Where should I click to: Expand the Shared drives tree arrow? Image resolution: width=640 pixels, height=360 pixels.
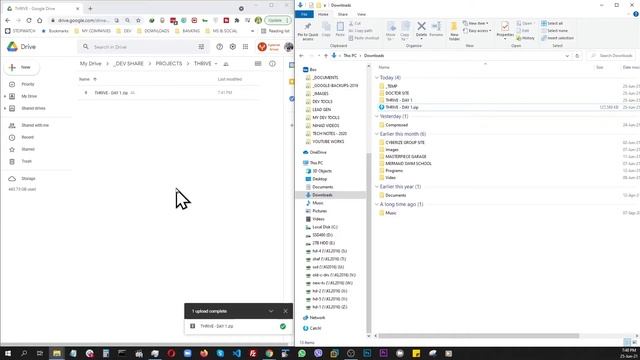[5, 109]
